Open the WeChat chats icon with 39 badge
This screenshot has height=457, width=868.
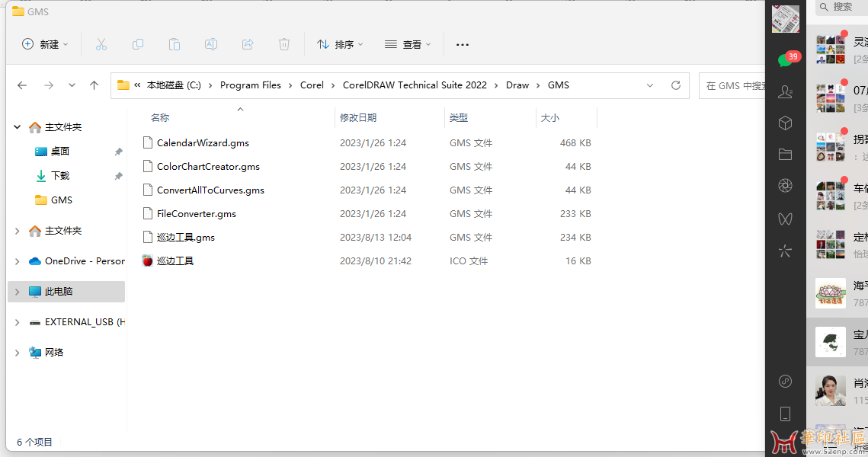tap(786, 59)
